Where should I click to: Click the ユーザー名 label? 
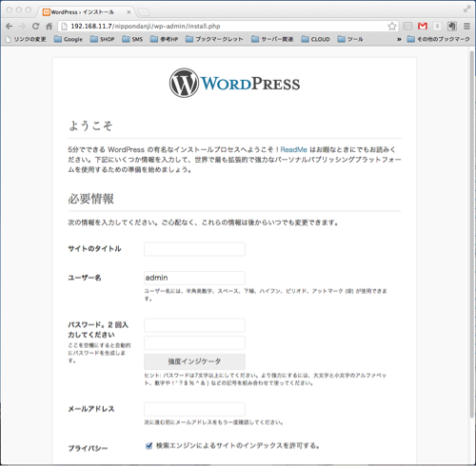pyautogui.click(x=85, y=278)
